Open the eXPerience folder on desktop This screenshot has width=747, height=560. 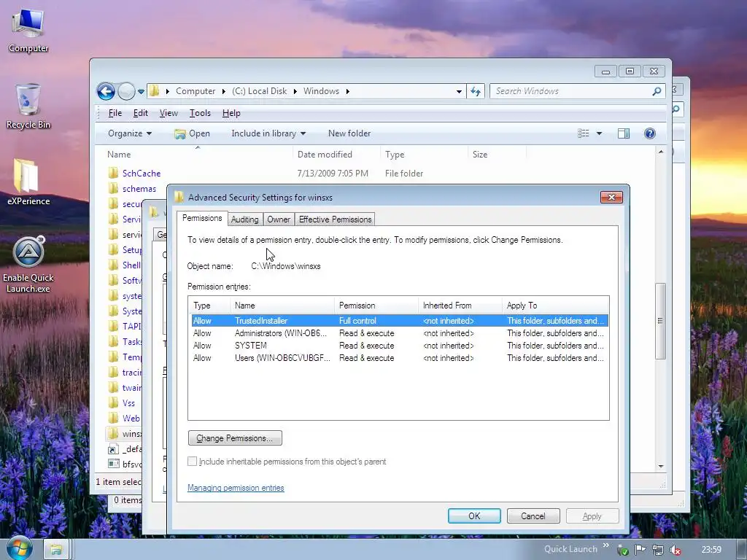click(x=28, y=182)
